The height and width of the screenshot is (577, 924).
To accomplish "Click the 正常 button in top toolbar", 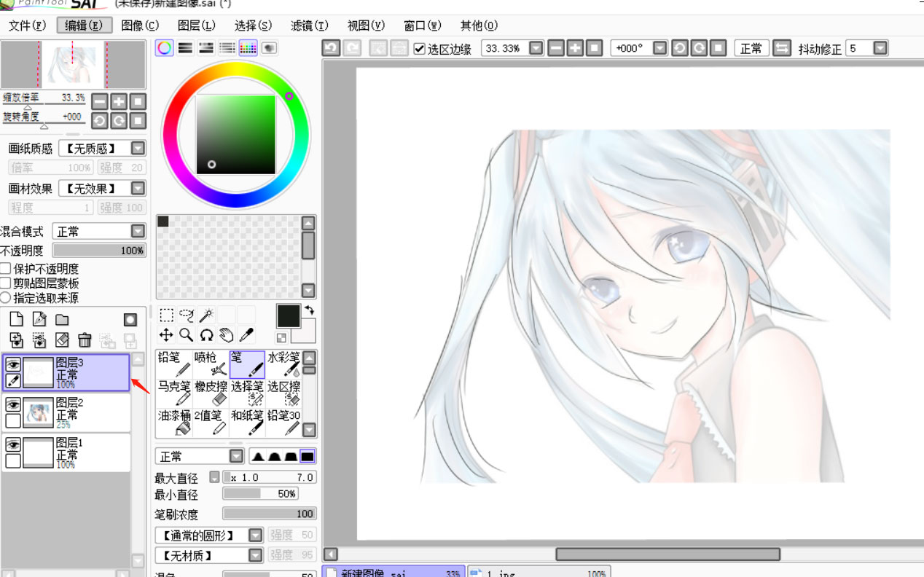I will (x=751, y=48).
